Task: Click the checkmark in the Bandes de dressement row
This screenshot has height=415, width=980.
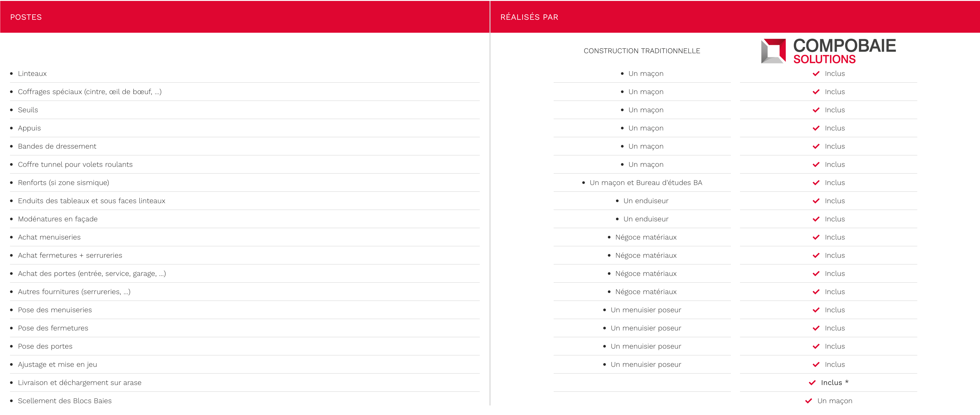Action: click(816, 146)
